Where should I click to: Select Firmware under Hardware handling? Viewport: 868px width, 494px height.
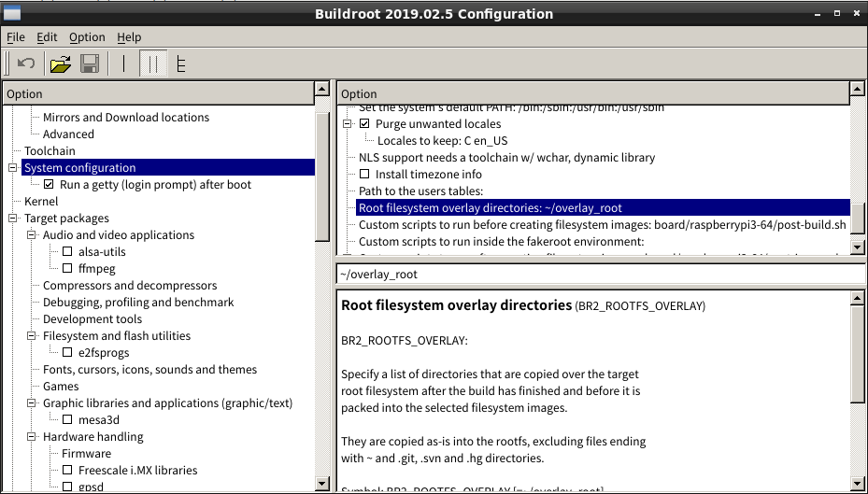86,454
